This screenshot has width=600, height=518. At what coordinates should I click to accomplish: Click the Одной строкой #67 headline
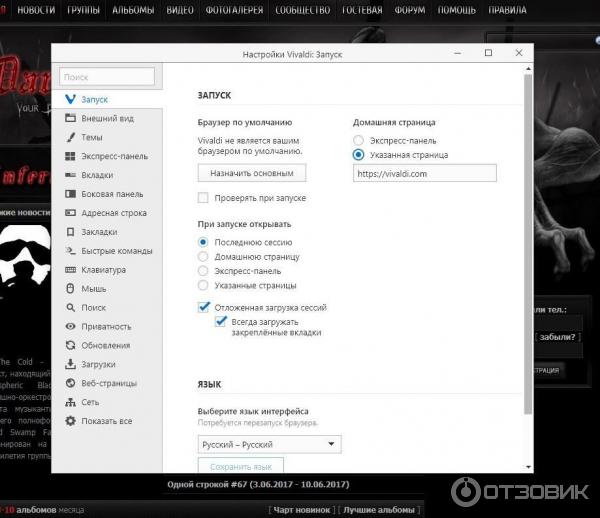tap(258, 484)
